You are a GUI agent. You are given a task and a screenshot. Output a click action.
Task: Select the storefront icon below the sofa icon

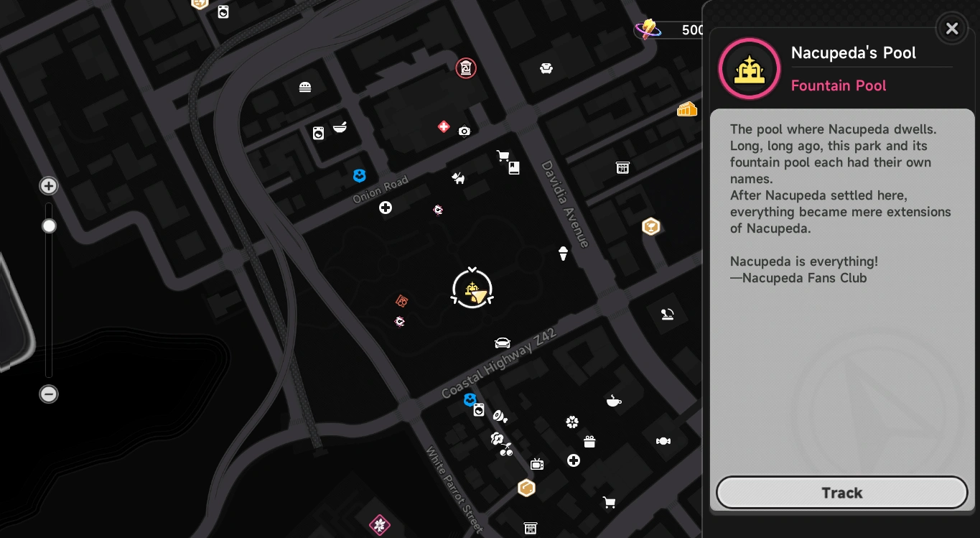(x=622, y=167)
